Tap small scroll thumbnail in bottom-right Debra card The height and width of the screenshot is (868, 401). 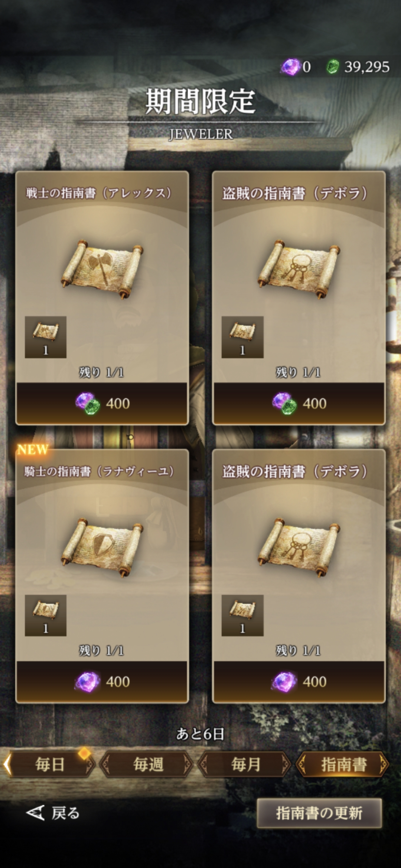[x=242, y=615]
